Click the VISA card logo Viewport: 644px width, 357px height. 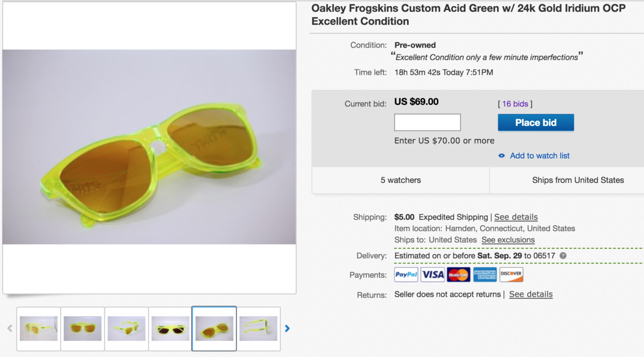433,275
